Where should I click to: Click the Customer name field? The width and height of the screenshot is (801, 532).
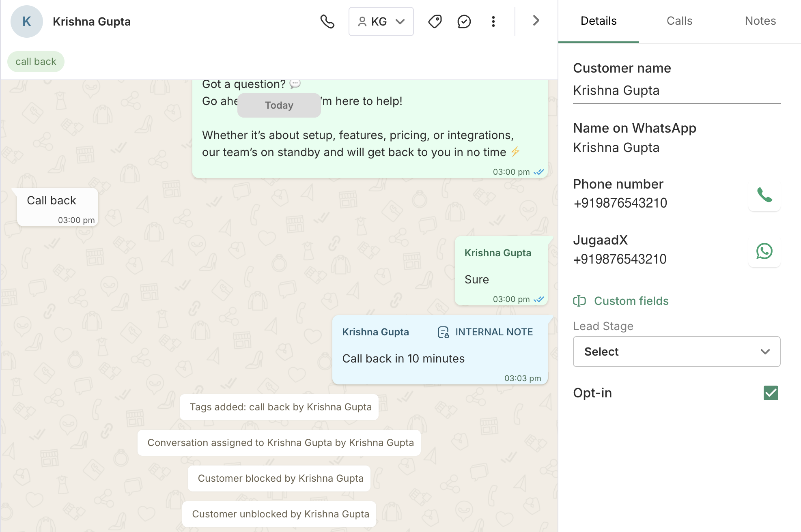676,90
